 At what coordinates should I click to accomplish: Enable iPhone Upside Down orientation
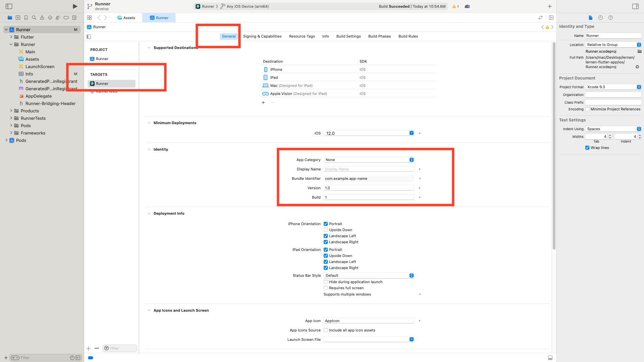pos(325,230)
